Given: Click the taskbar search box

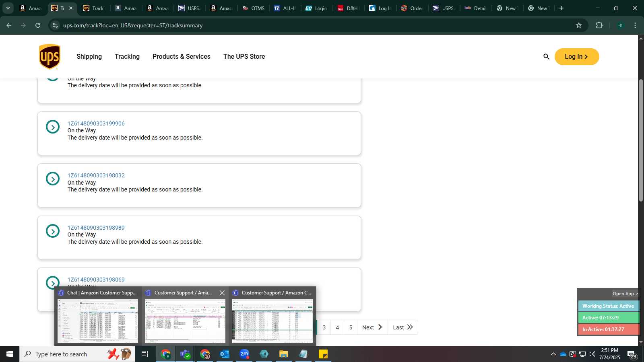Looking at the screenshot, I should [77, 354].
